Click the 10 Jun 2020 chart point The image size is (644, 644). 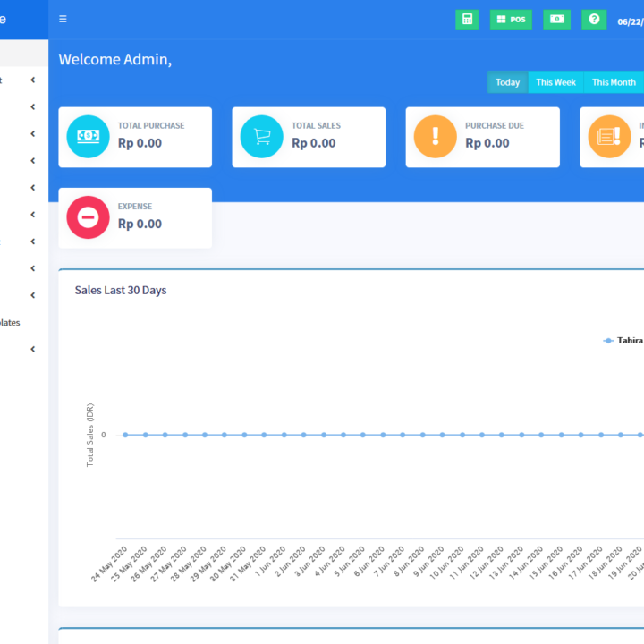[x=462, y=435]
